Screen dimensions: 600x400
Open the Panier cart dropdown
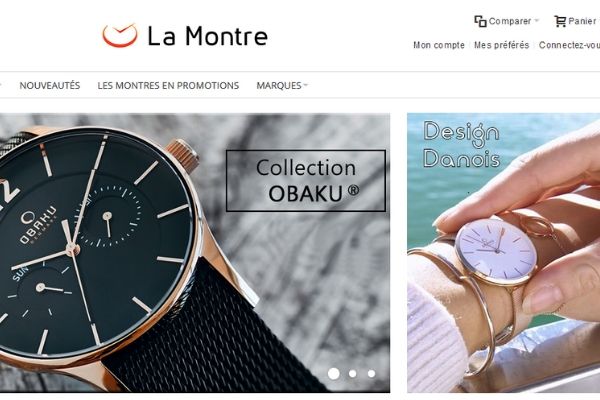point(582,21)
